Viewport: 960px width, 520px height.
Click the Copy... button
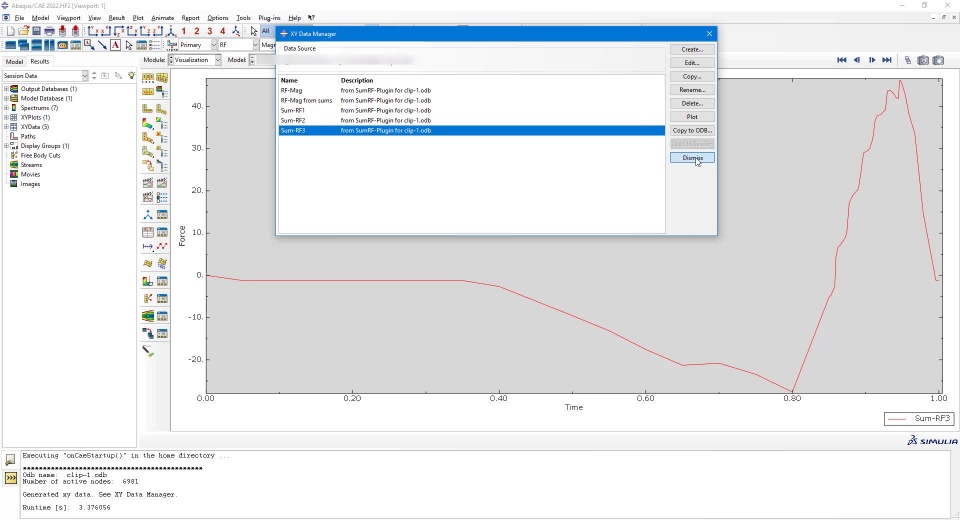(692, 77)
